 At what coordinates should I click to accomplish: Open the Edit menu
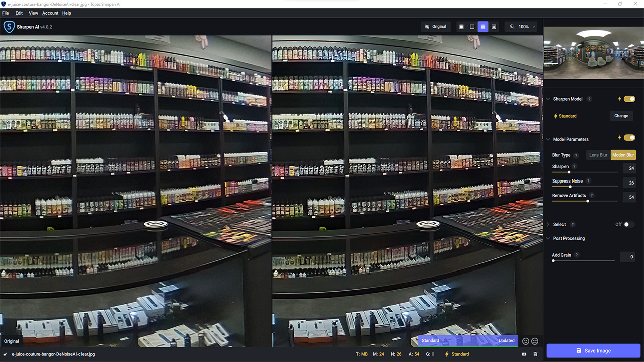coord(19,13)
